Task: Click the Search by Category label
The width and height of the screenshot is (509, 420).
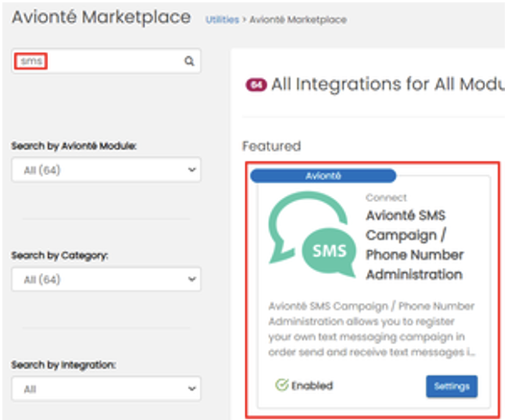Action: coord(60,255)
